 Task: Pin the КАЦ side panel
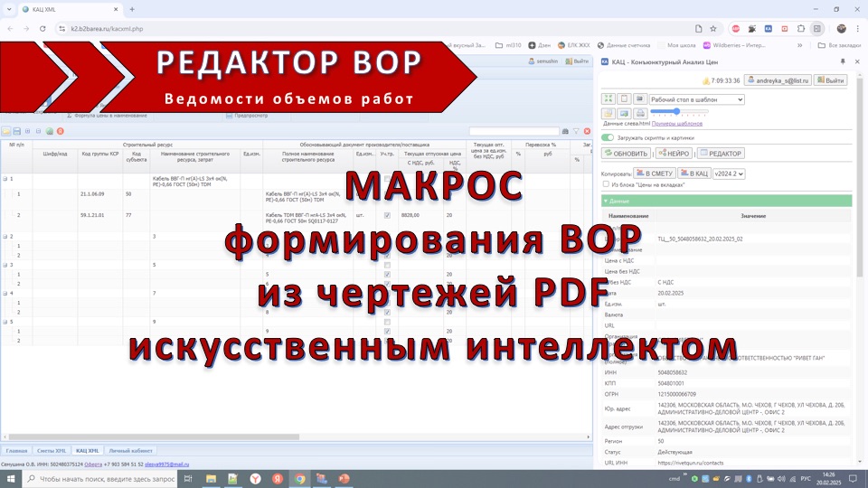point(843,62)
